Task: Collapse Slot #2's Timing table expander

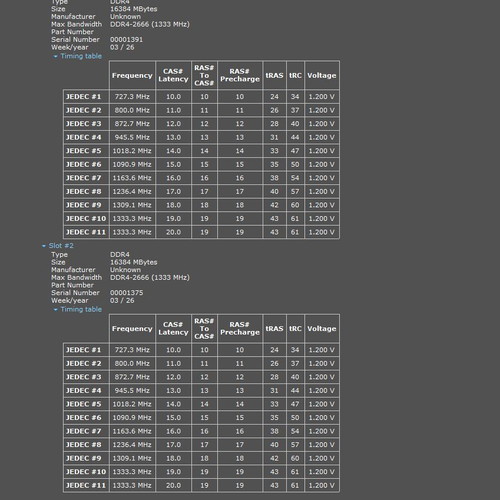Action: (x=77, y=309)
